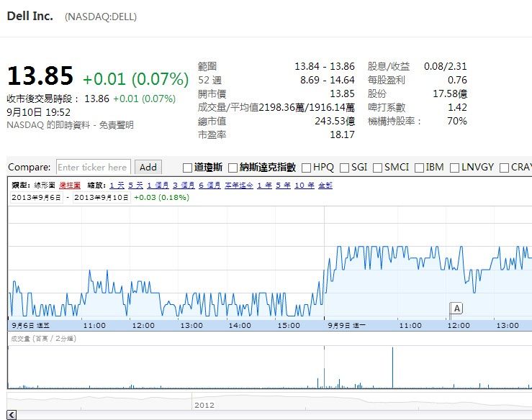Zoom chart to 1 個月
The width and height of the screenshot is (532, 420).
pyautogui.click(x=158, y=185)
